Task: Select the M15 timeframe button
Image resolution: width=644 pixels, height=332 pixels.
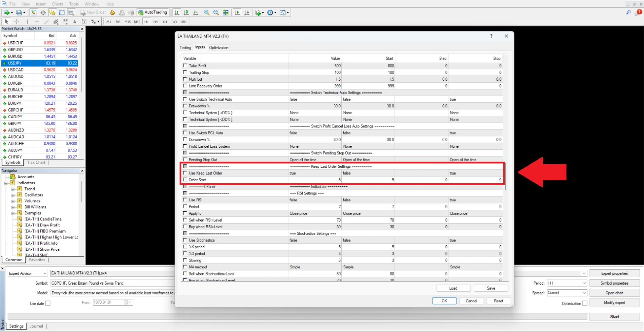Action: coord(127,22)
